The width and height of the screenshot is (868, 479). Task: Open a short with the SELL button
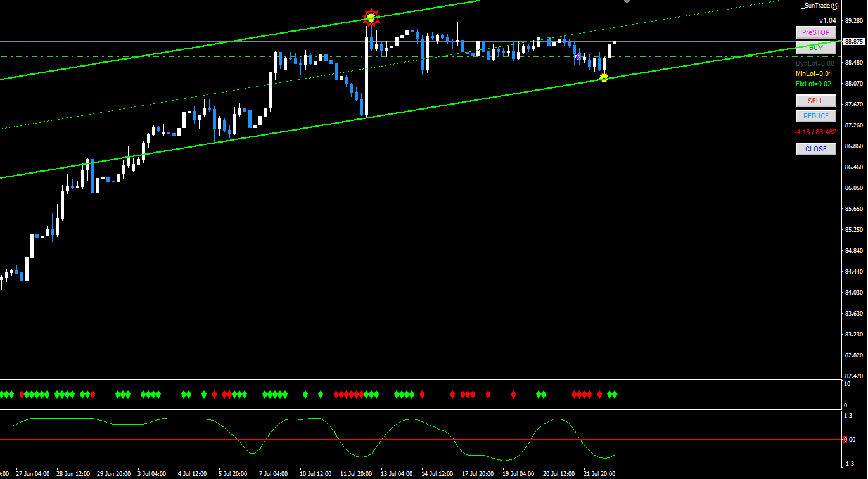tap(816, 101)
